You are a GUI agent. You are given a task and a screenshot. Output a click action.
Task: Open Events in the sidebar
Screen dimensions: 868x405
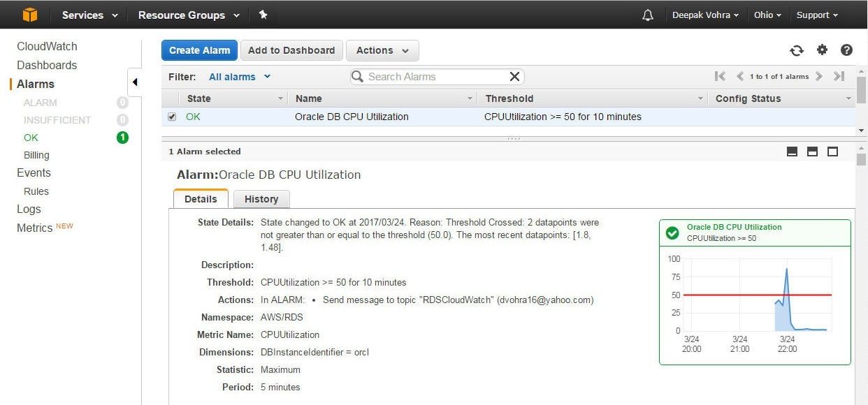click(34, 172)
